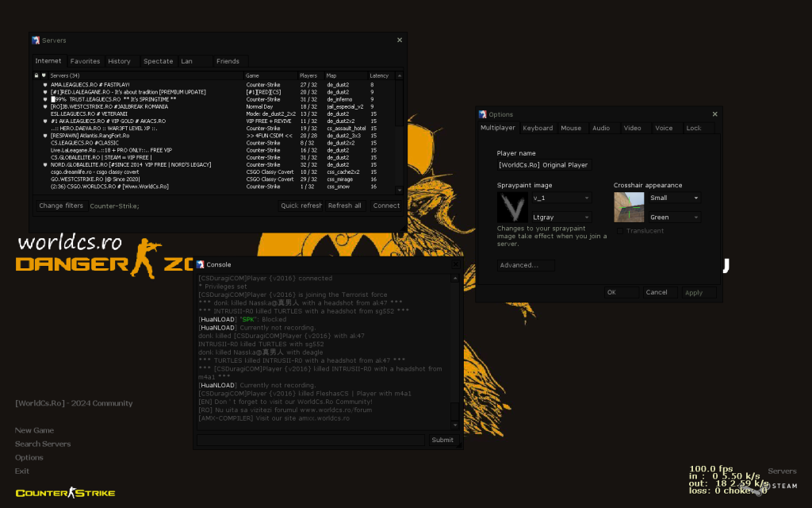Click Cancel in the Options window
Screen dimensions: 812x508
pos(660,292)
